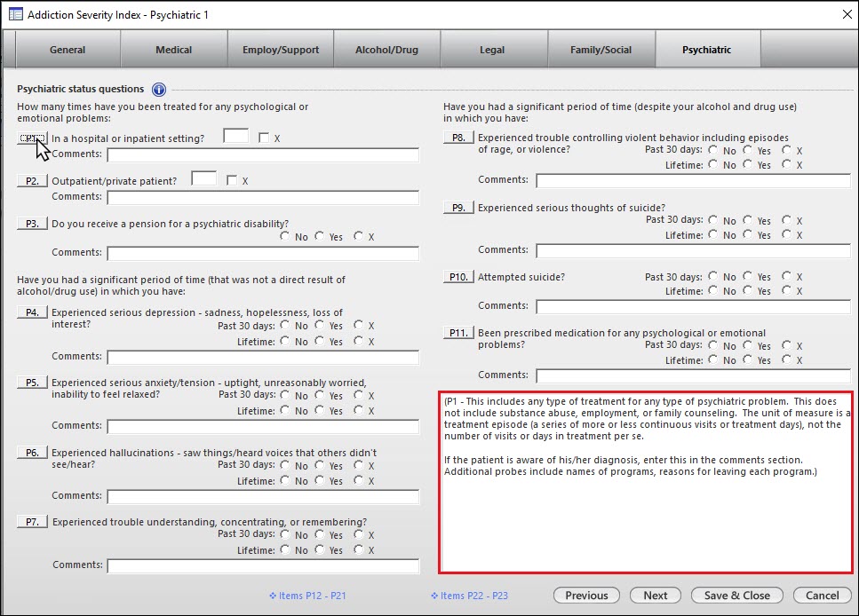Screen dimensions: 859x616
Task: Click the P1 hospital count input field
Action: pyautogui.click(x=235, y=136)
